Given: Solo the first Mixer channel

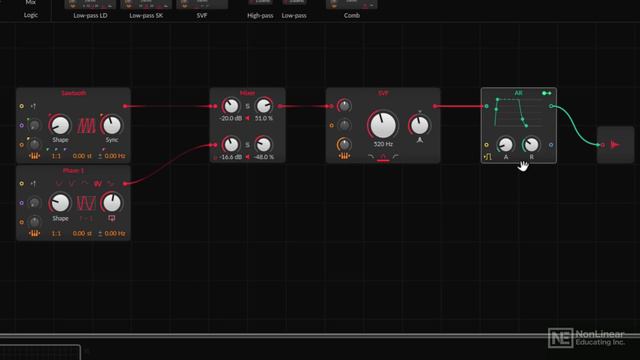Looking at the screenshot, I should [247, 106].
